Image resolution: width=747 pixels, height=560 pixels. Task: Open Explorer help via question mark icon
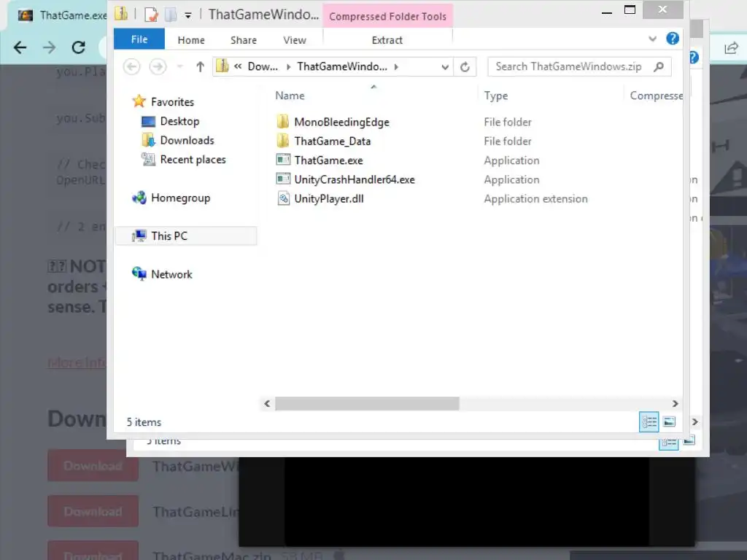(x=672, y=39)
